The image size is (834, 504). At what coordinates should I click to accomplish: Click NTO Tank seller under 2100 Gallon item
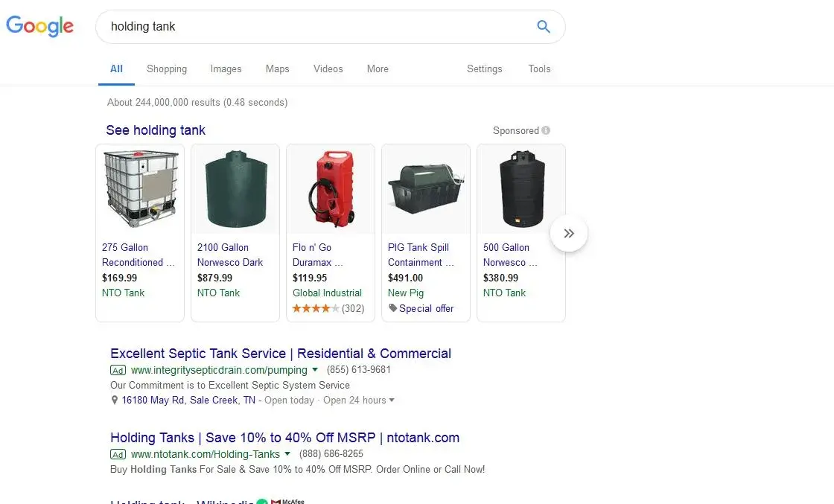pos(218,293)
